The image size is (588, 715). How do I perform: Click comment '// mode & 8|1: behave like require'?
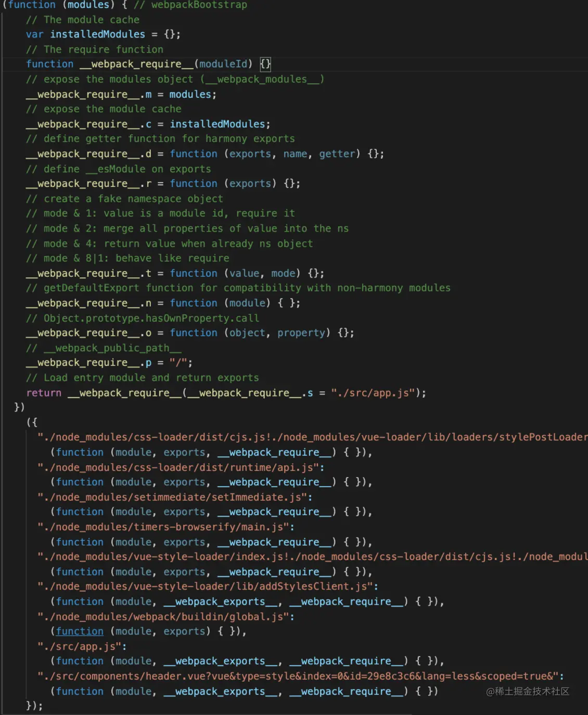point(127,258)
